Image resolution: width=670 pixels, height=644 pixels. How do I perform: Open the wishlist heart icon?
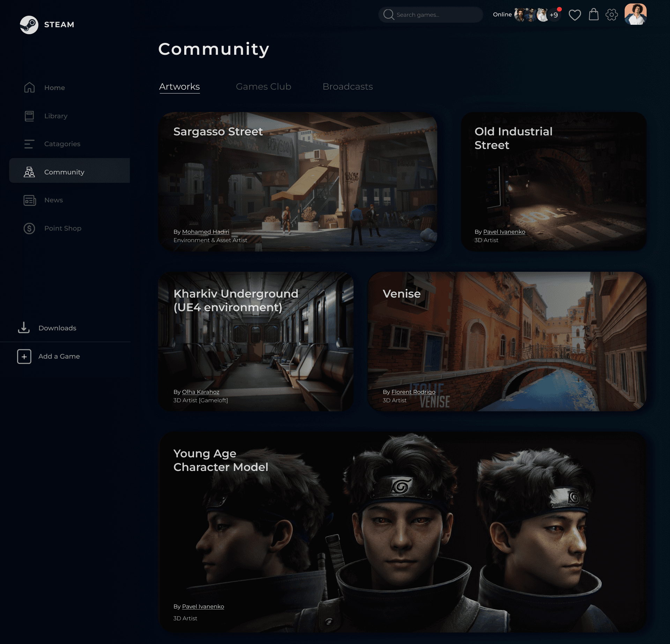pos(575,15)
